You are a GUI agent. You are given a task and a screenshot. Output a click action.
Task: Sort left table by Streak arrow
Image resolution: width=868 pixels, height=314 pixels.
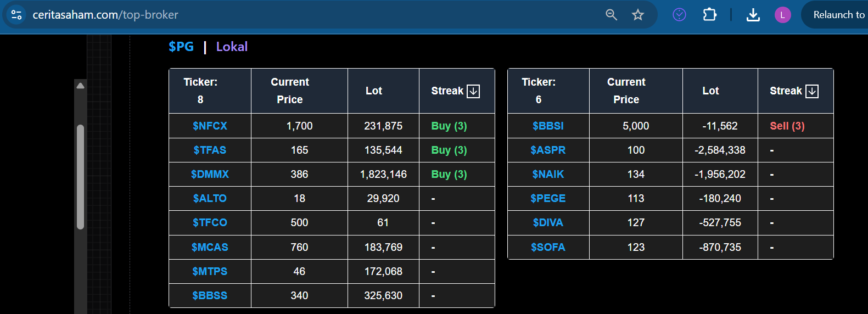(473, 91)
